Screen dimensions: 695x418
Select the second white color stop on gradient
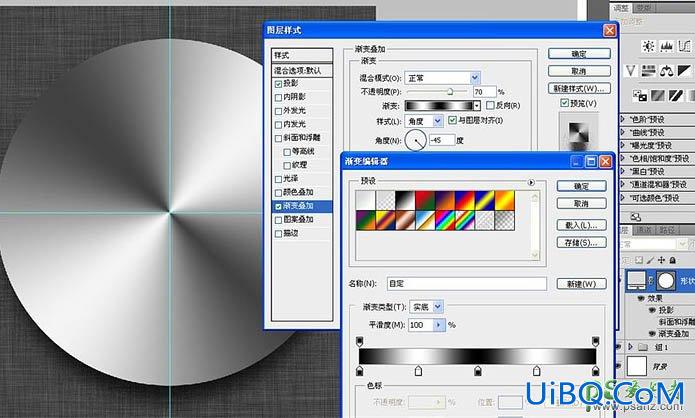pyautogui.click(x=537, y=371)
